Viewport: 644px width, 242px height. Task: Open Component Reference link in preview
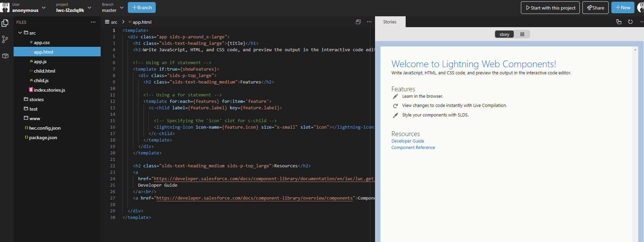click(413, 148)
